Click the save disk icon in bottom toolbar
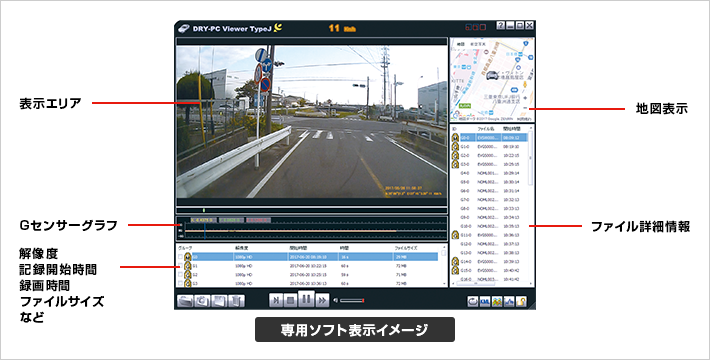The image size is (710, 360). point(219,301)
